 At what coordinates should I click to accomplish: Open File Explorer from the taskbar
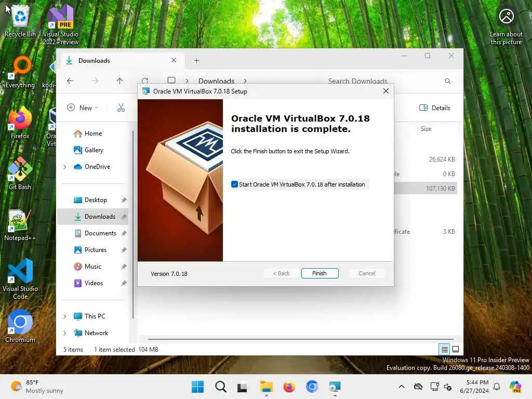[267, 387]
